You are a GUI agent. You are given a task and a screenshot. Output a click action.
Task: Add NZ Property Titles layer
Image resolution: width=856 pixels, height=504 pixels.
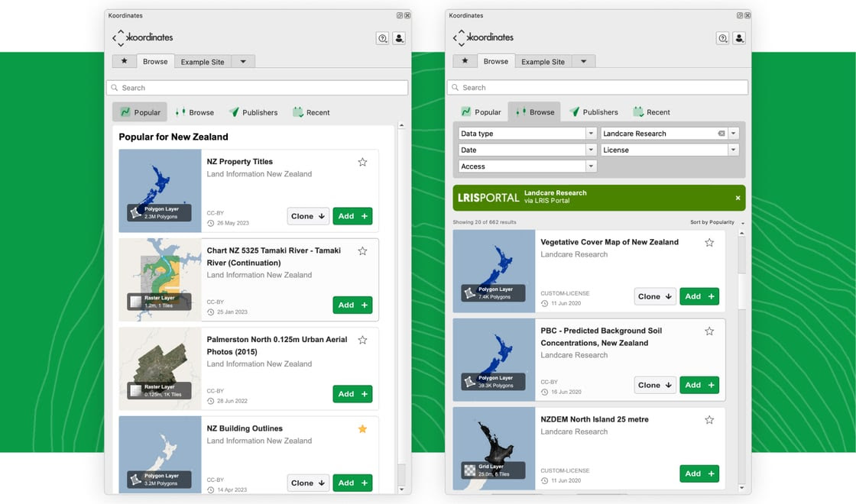pyautogui.click(x=352, y=216)
